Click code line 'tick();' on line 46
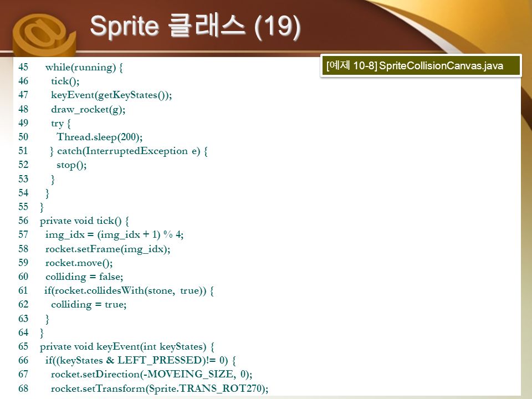 pyautogui.click(x=65, y=81)
